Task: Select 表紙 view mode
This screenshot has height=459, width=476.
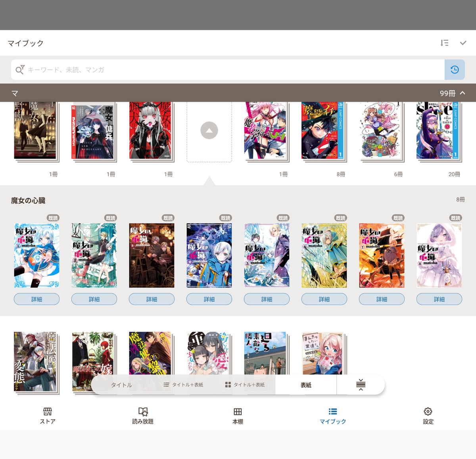Action: [x=306, y=385]
